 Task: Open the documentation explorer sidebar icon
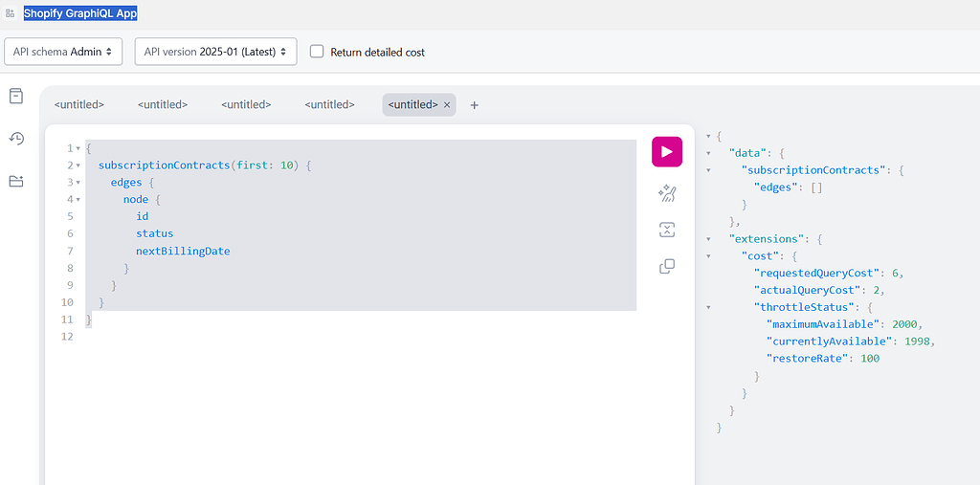point(16,97)
